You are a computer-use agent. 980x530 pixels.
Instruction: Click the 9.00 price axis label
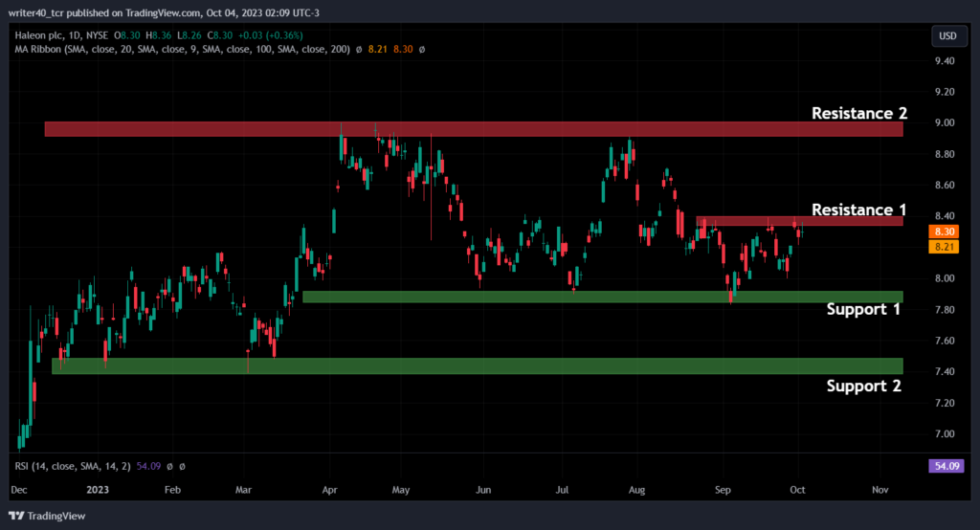pos(945,122)
